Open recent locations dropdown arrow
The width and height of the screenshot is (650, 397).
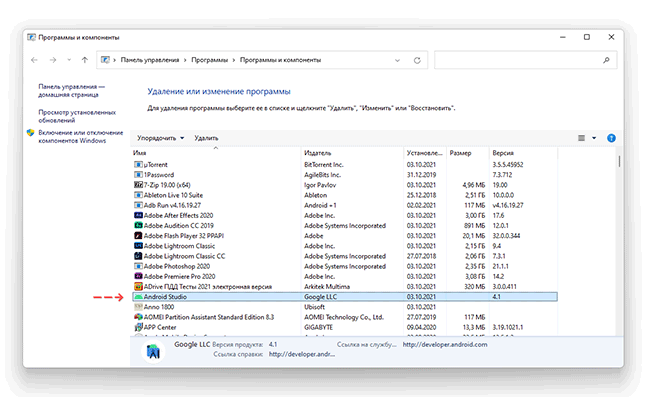[x=69, y=60]
